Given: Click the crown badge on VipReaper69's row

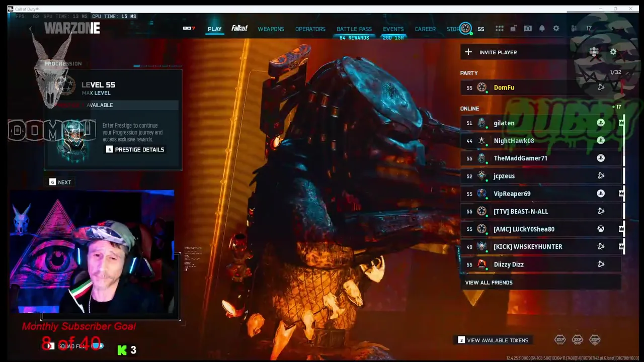Looking at the screenshot, I should [621, 194].
